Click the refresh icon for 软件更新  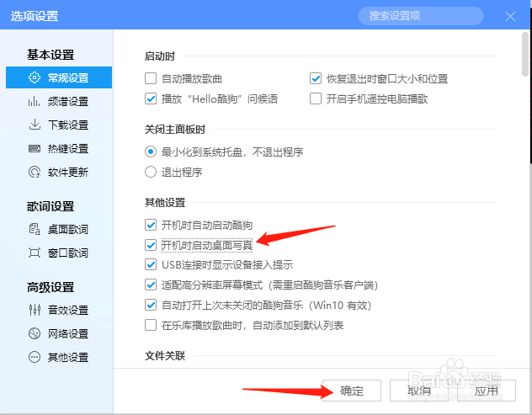pos(35,172)
